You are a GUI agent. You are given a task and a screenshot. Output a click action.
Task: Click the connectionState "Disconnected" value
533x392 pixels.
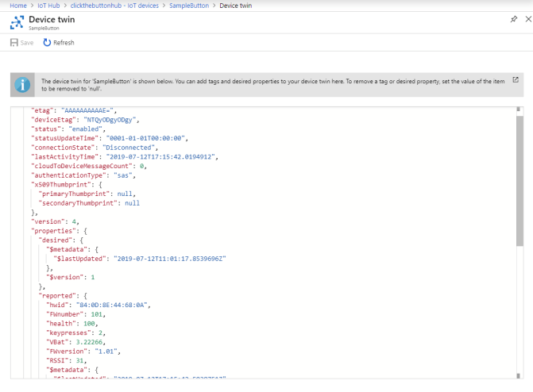[x=130, y=147]
